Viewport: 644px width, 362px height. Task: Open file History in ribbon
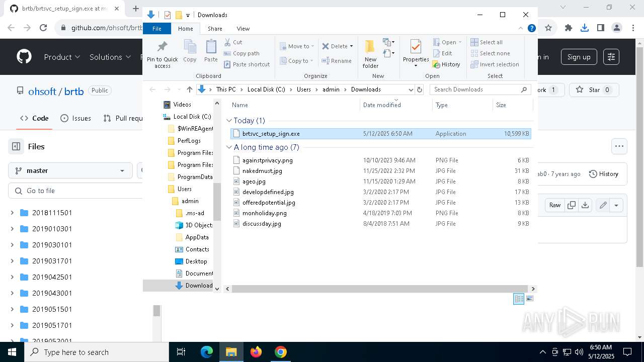[x=446, y=64]
